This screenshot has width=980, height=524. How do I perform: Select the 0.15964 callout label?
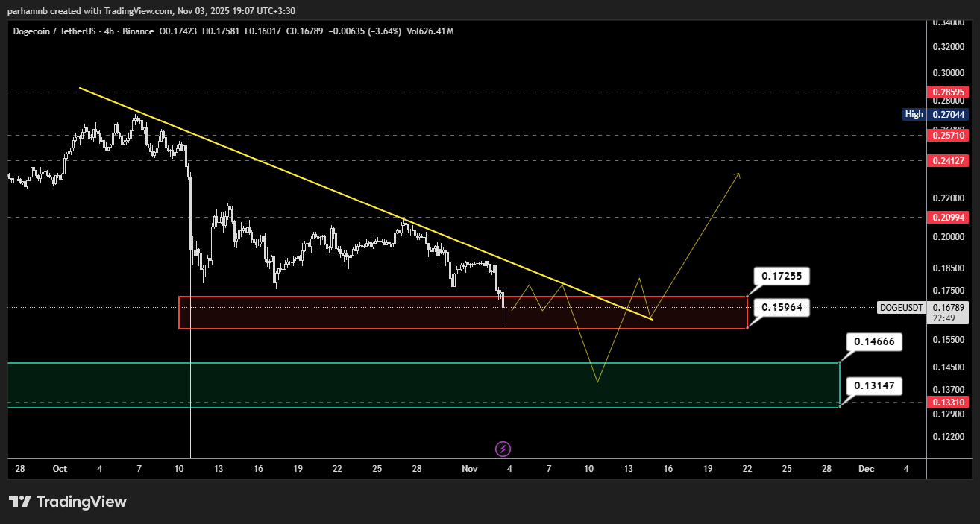coord(781,306)
